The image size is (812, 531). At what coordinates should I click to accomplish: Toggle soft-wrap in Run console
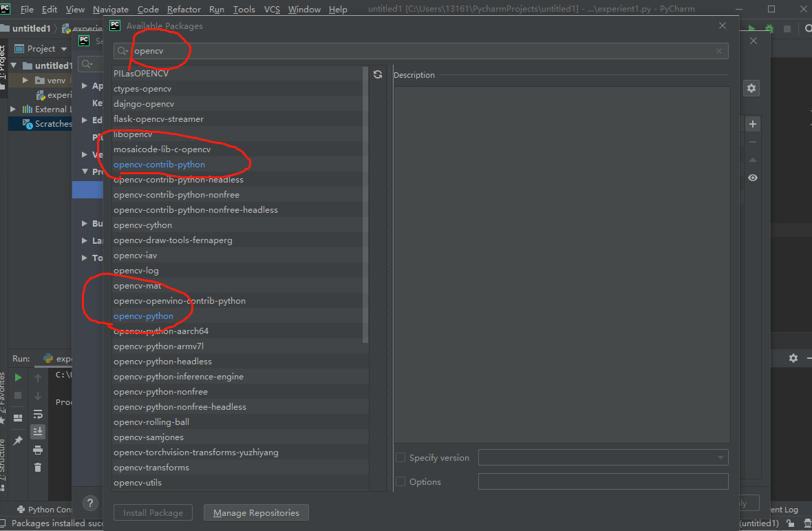point(38,414)
